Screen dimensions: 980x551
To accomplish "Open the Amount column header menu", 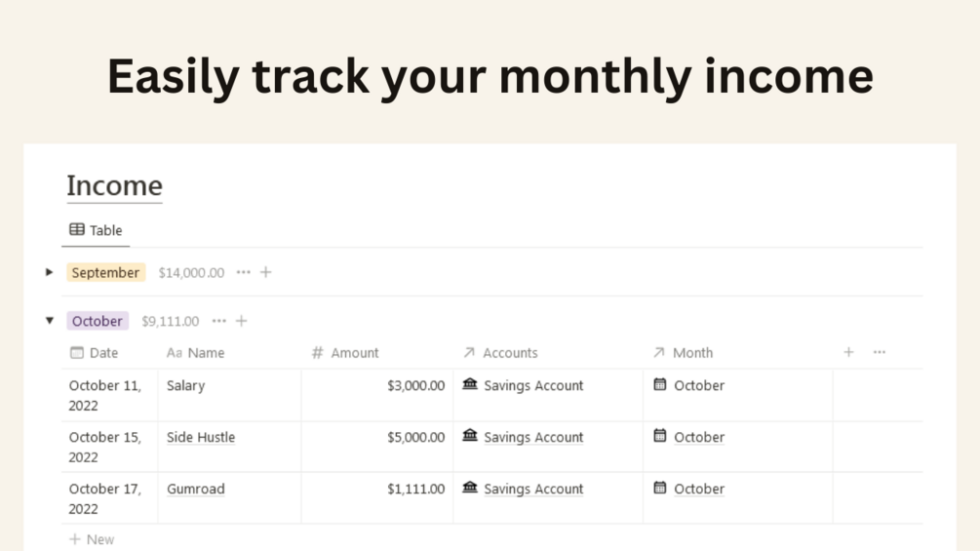I will click(346, 353).
